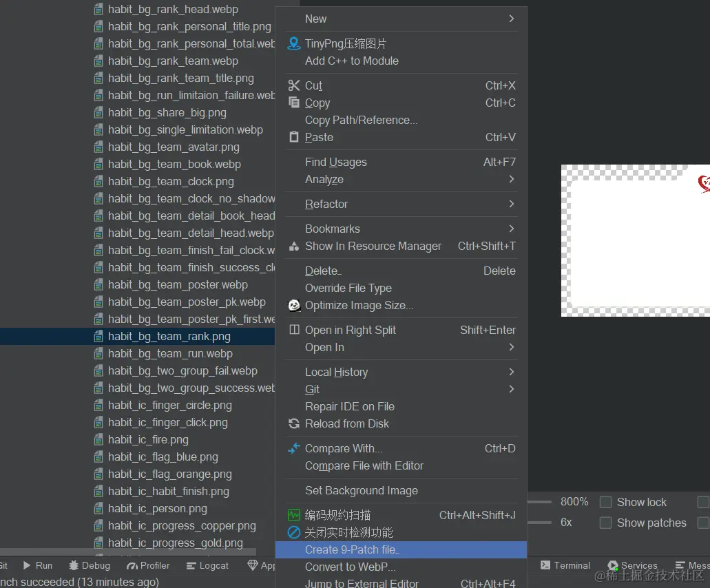The image size is (710, 588).
Task: Click the Logcat icon in bottom bar
Action: coord(191,565)
